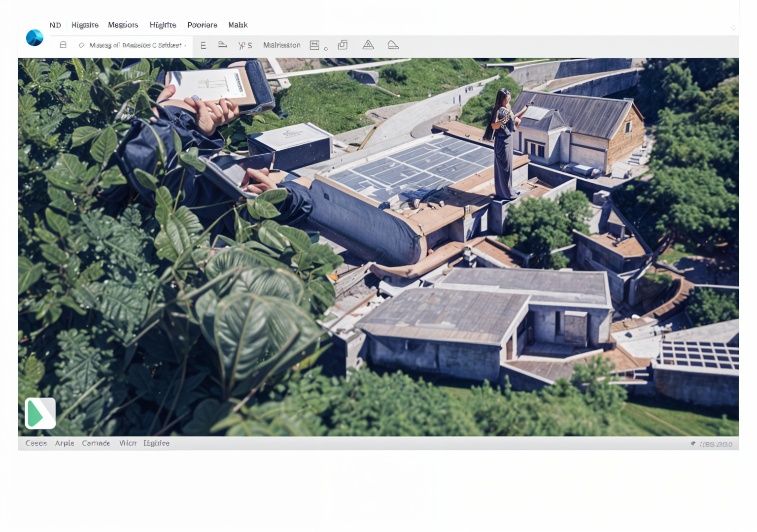Open the Megsiors menu
This screenshot has width=757, height=532.
point(123,25)
